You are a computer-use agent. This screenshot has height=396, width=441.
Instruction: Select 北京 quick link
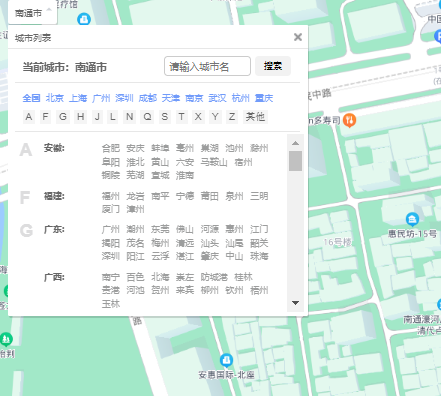pos(55,98)
